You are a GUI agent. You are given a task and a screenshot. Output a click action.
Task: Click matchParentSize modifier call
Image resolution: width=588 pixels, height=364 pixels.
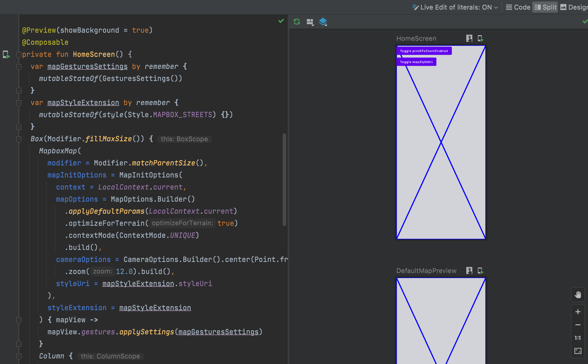click(163, 163)
